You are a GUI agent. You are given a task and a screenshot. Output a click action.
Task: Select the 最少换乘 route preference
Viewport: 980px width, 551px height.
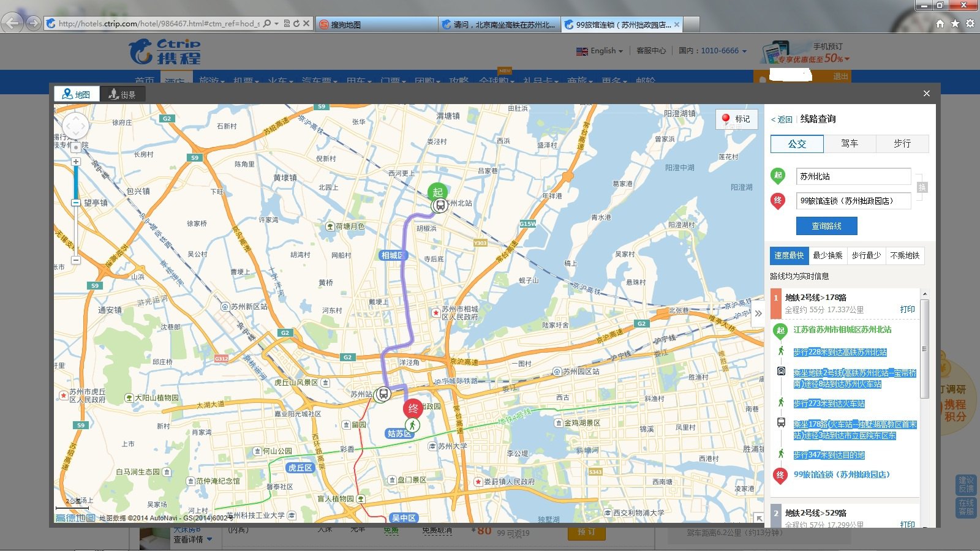pyautogui.click(x=827, y=255)
